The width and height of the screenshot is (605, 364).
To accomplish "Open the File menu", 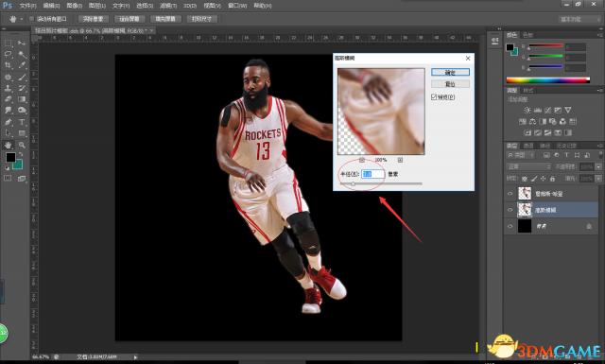I will [27, 6].
